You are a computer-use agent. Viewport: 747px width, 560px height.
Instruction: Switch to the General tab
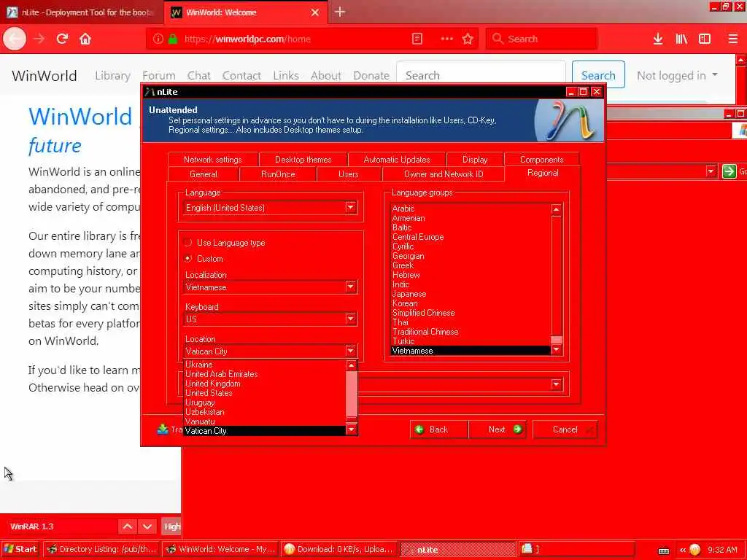coord(204,174)
